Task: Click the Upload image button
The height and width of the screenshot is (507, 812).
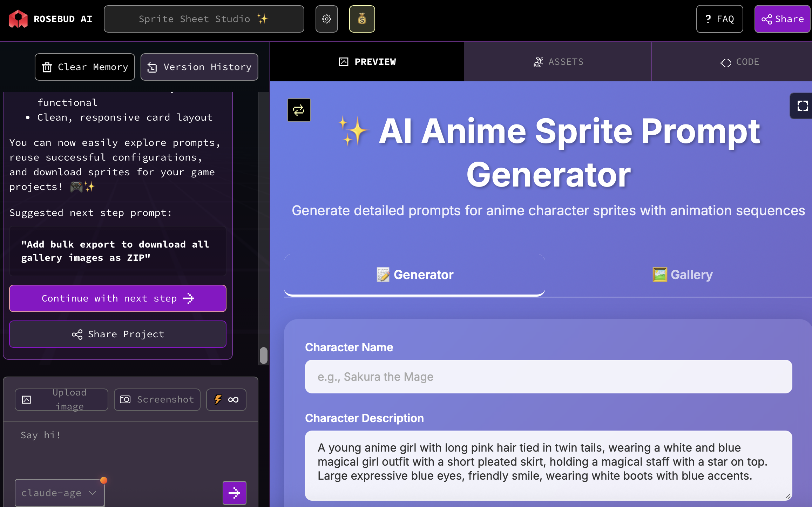Action: coord(61,399)
